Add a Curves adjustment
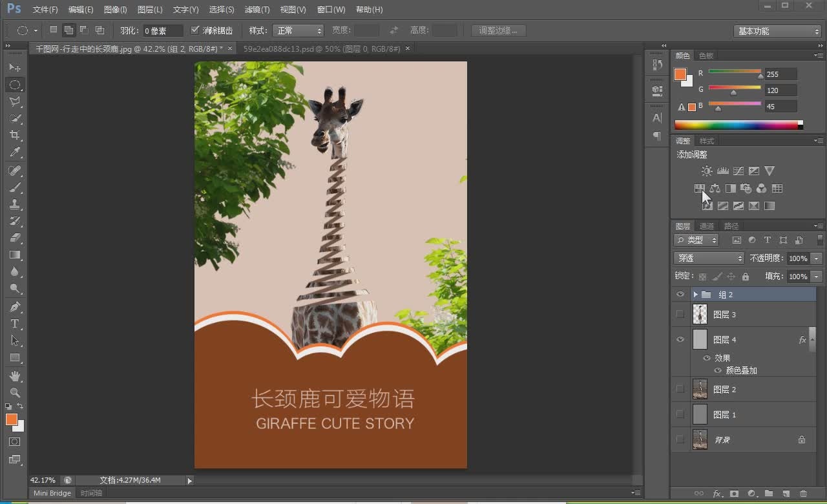827x504 pixels. pos(738,171)
